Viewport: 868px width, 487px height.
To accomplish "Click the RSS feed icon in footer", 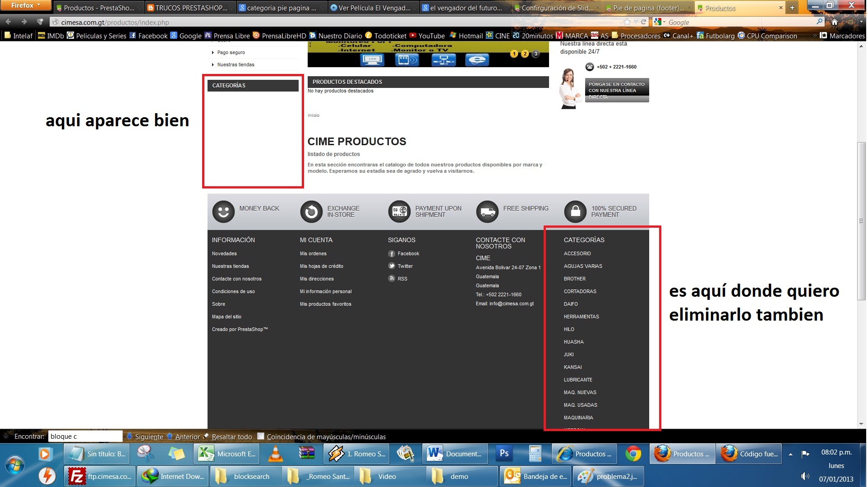I will (392, 279).
